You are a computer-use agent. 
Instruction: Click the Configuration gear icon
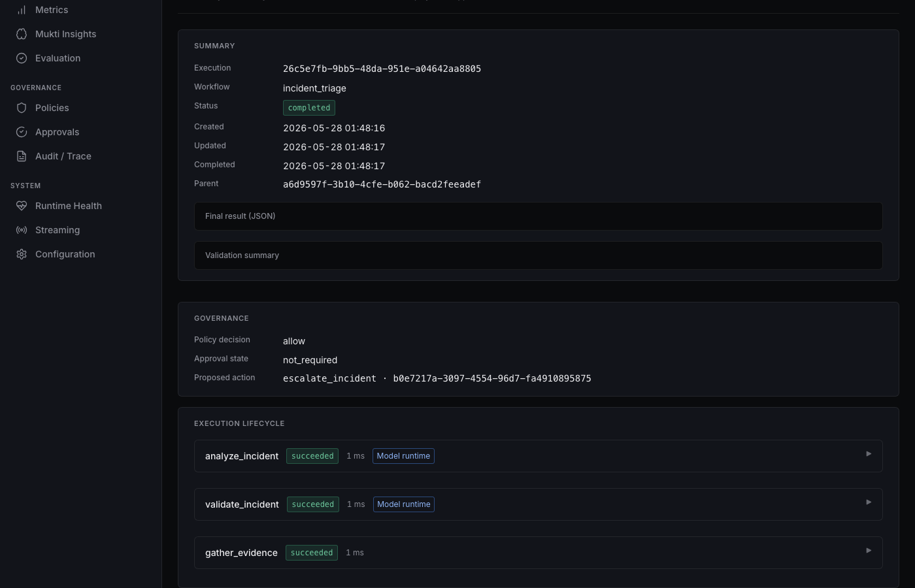coord(22,254)
